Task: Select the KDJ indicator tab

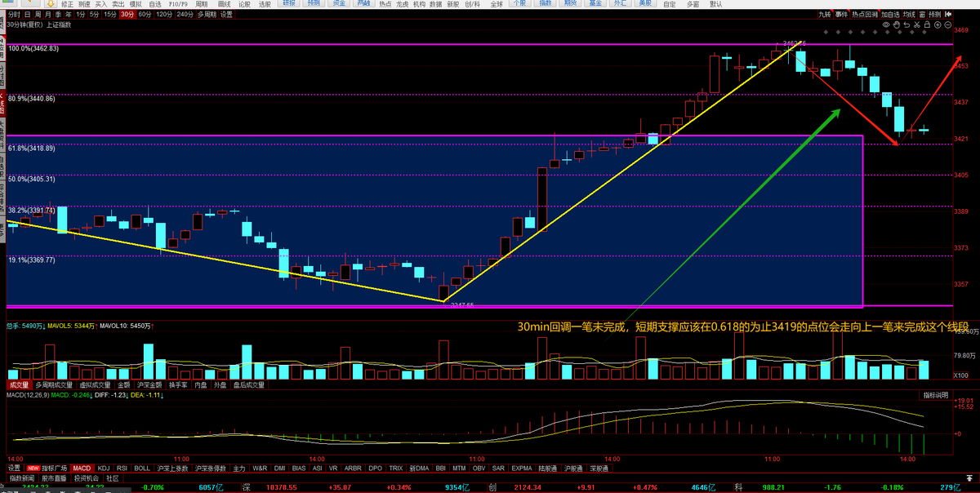Action: coord(104,469)
